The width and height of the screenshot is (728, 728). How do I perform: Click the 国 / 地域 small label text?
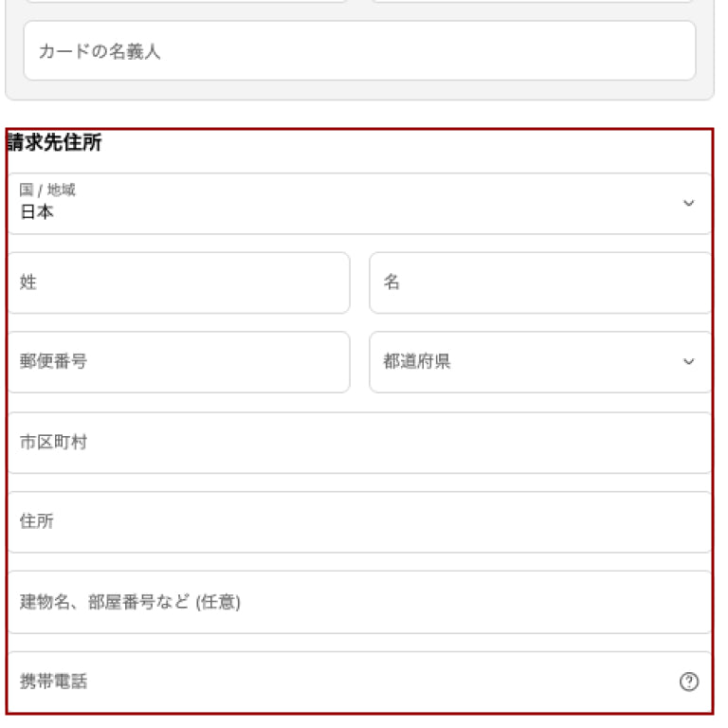pos(47,191)
